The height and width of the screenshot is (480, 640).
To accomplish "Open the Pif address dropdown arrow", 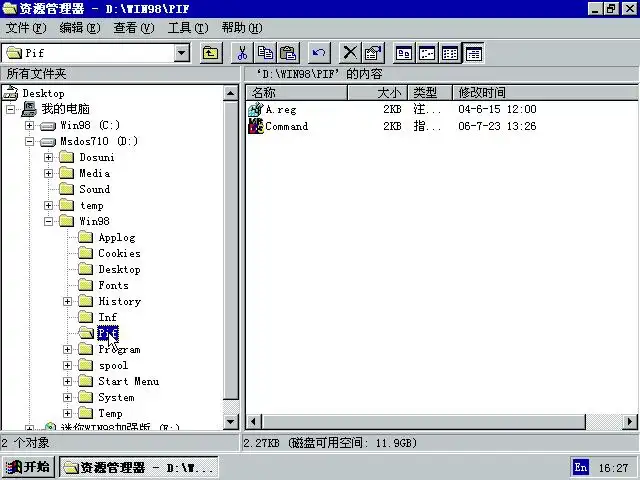I will (182, 53).
